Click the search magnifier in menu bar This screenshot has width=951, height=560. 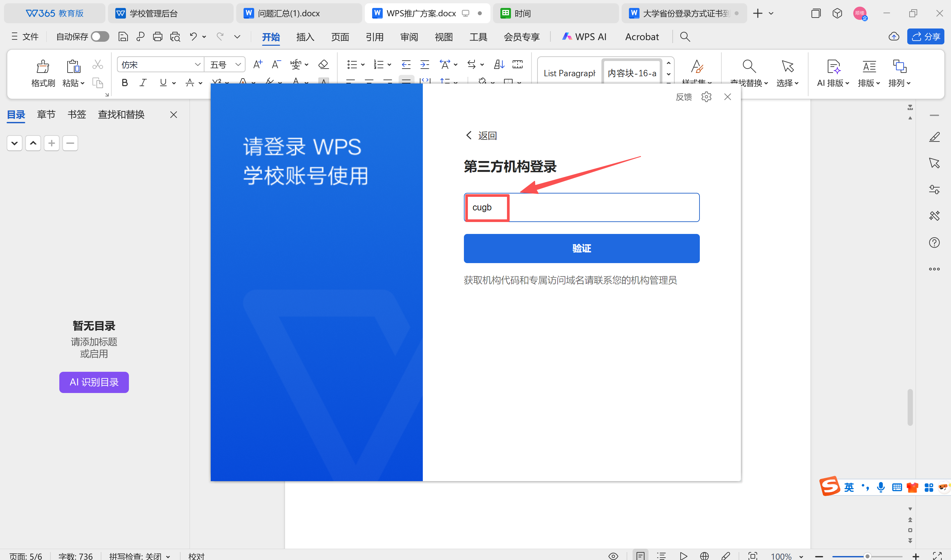pos(685,36)
